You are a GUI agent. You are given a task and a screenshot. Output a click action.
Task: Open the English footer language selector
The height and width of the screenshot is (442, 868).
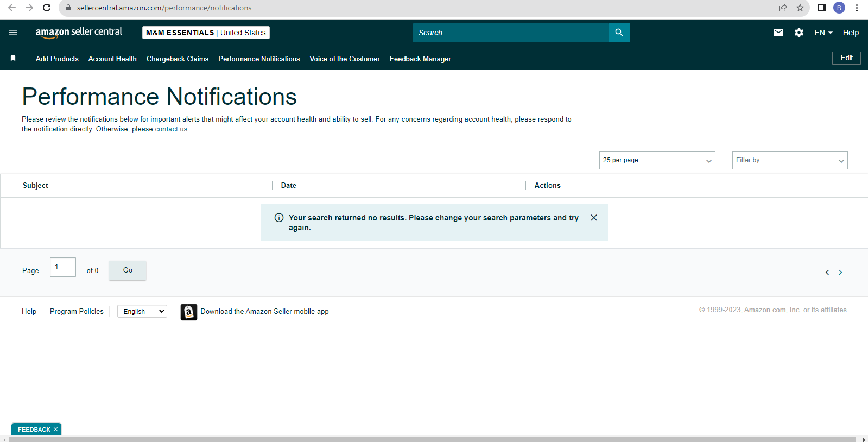click(x=142, y=311)
